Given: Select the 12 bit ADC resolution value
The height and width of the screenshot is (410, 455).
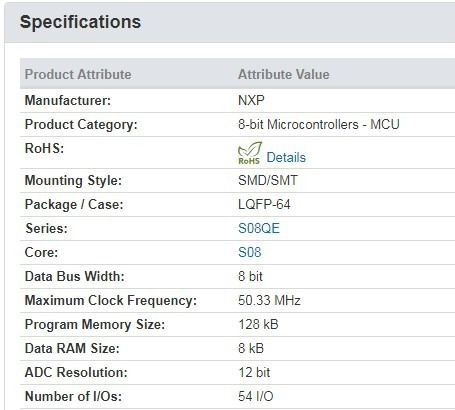Looking at the screenshot, I should tap(254, 372).
